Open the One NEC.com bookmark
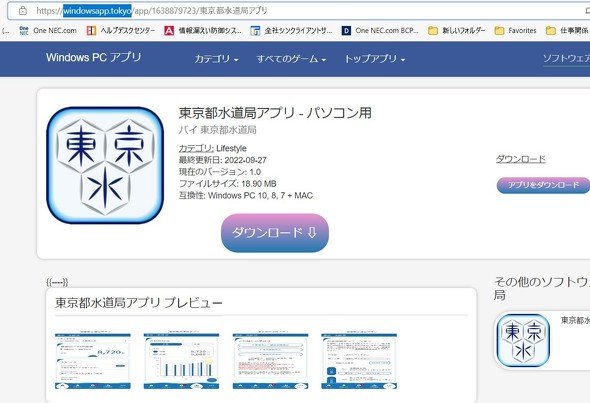Screen dimensions: 590x403 [x=48, y=30]
